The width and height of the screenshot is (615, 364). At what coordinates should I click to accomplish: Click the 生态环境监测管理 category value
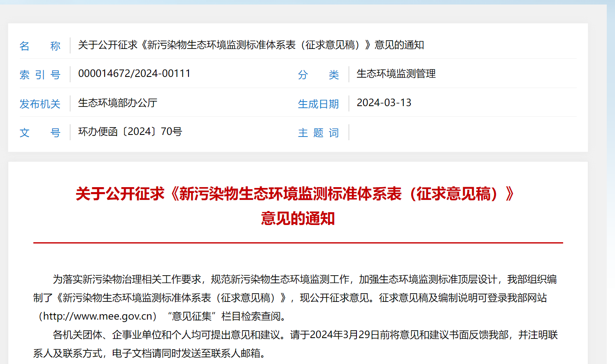(x=396, y=74)
